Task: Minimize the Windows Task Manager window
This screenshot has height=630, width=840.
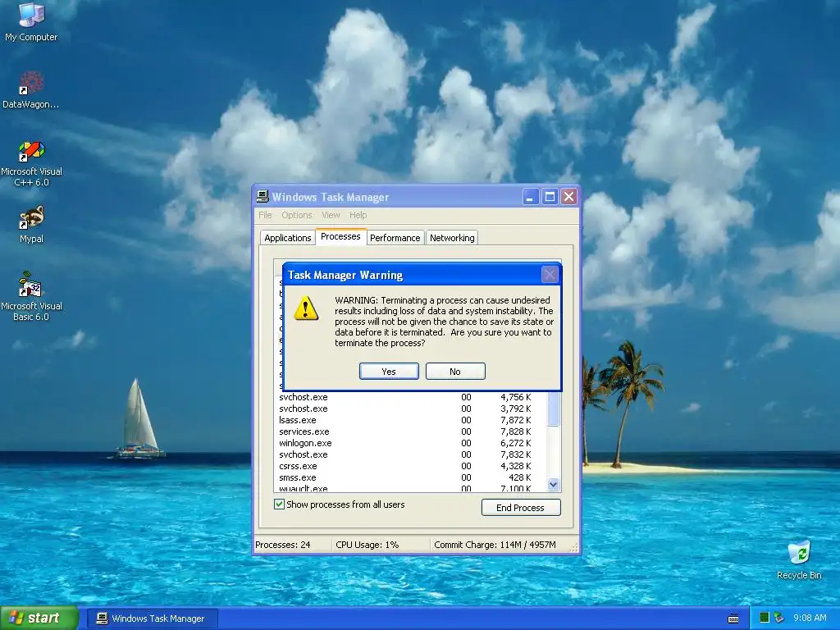Action: pyautogui.click(x=531, y=197)
